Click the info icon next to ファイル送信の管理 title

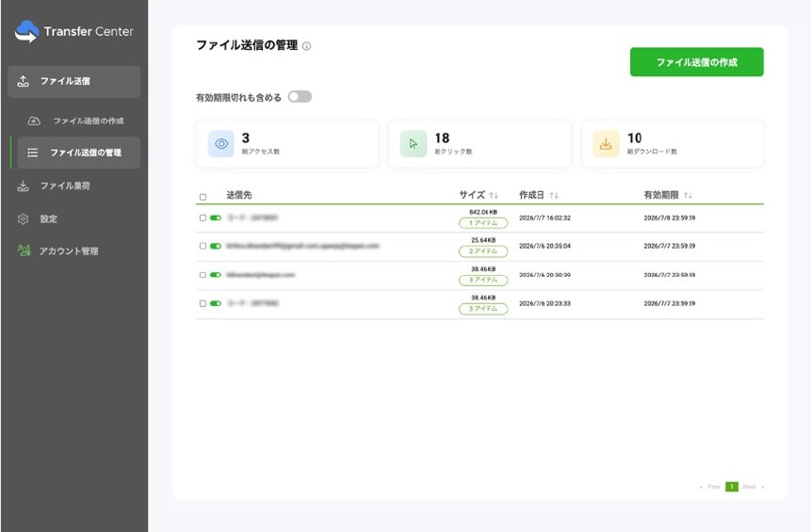click(x=307, y=46)
